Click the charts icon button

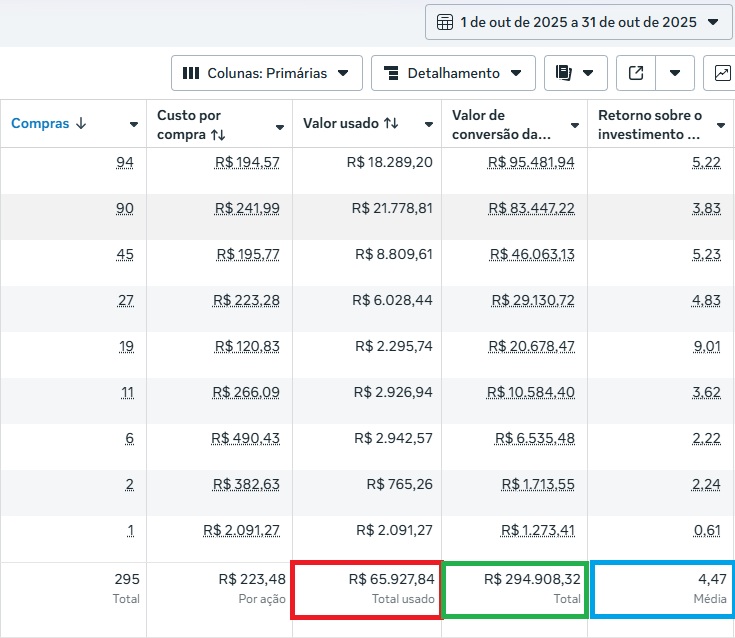[x=722, y=73]
